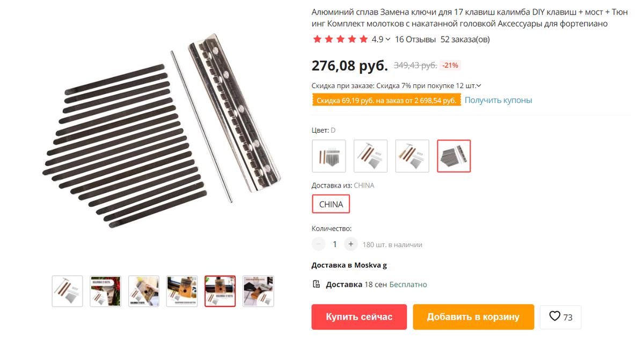
Task: Open the second thumbnail labeled Kalimba 17 keys
Action: pos(106,291)
